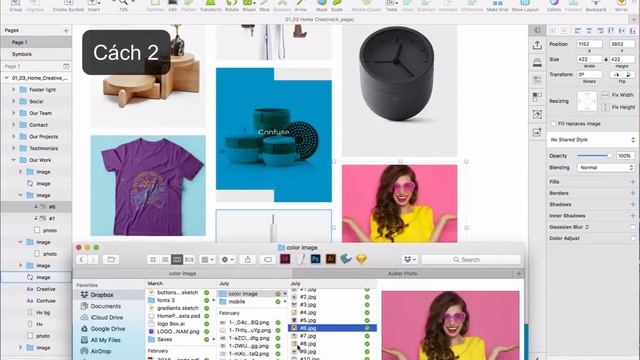This screenshot has width=640, height=360.
Task: Click the Position X input field
Action: (x=589, y=44)
